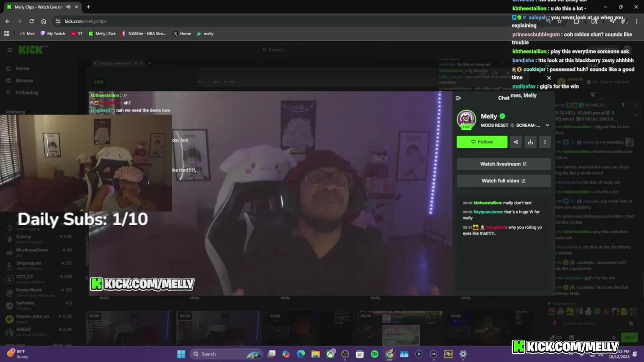Go back in browser
This screenshot has height=362, width=644.
pos(7,21)
